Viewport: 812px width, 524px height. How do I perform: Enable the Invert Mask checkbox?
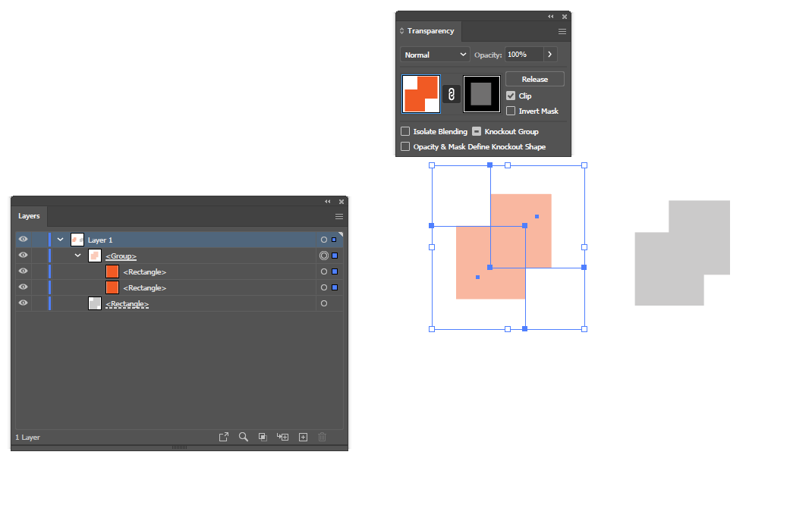(x=512, y=111)
